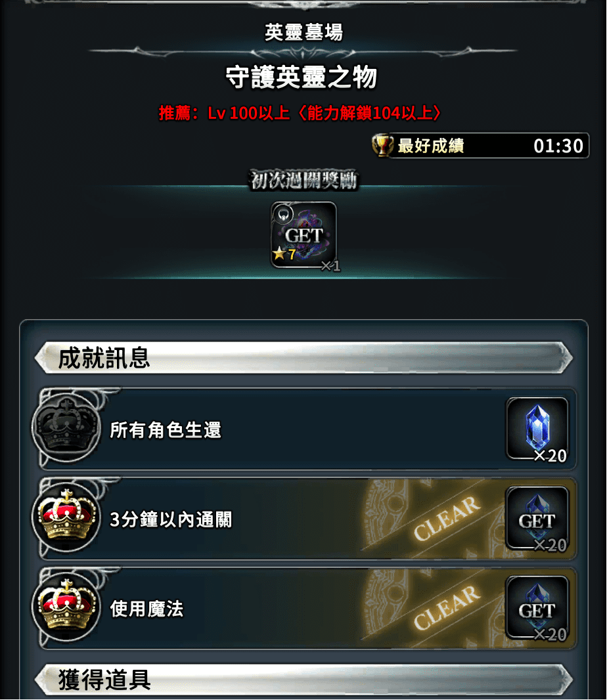Click the 初次過關獎勵 label

pyautogui.click(x=303, y=180)
